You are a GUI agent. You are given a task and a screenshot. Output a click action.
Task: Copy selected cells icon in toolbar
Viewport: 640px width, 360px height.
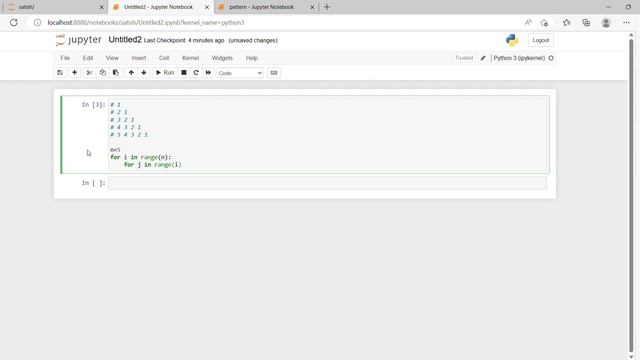tap(102, 73)
